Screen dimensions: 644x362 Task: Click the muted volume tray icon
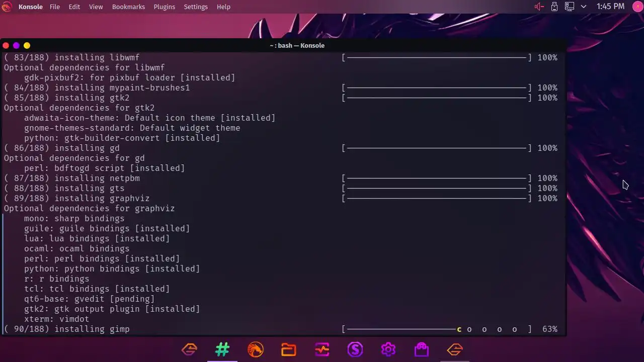[x=539, y=7]
